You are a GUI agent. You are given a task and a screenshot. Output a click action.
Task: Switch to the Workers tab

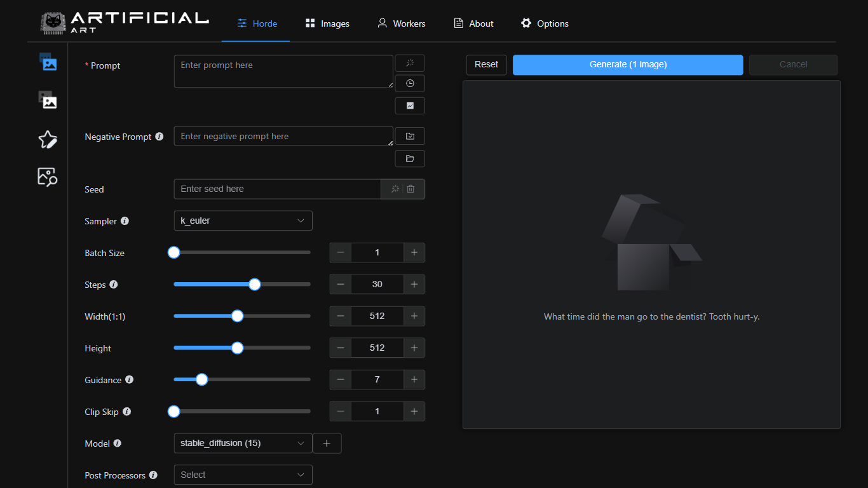[x=401, y=24]
